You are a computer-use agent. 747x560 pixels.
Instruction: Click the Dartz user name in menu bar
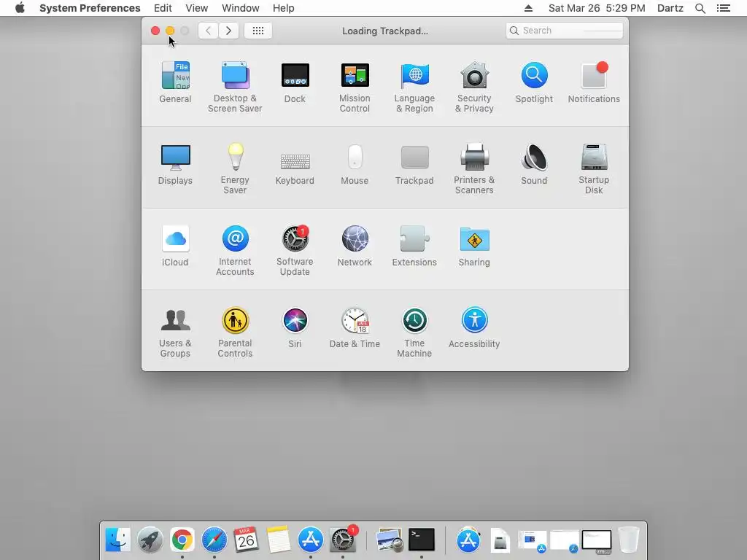(670, 8)
